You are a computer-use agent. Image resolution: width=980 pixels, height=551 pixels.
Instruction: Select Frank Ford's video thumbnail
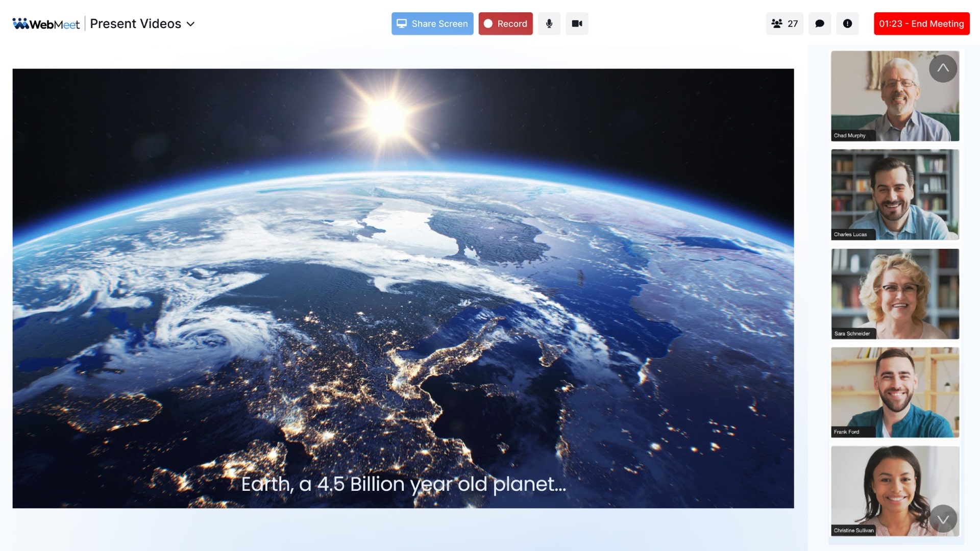tap(895, 392)
